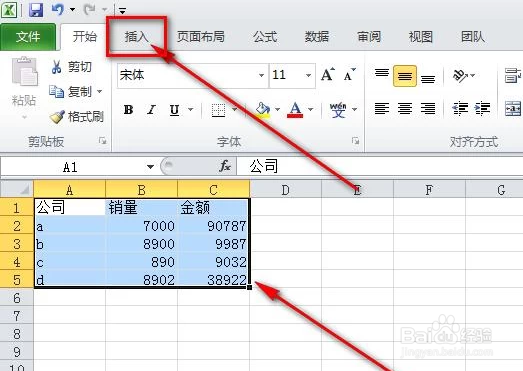Viewport: 523px width, 371px height.
Task: Select the 格式刷 format painter
Action: pyautogui.click(x=76, y=116)
